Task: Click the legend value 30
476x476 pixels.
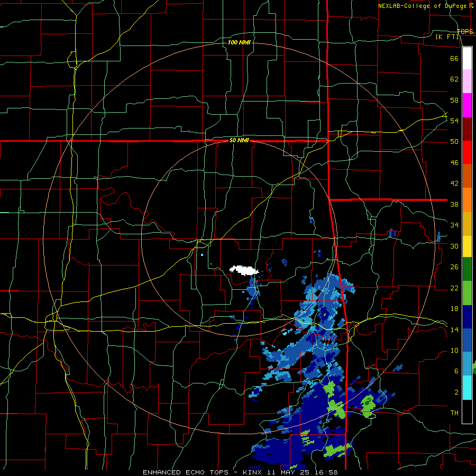Action: coord(454,246)
